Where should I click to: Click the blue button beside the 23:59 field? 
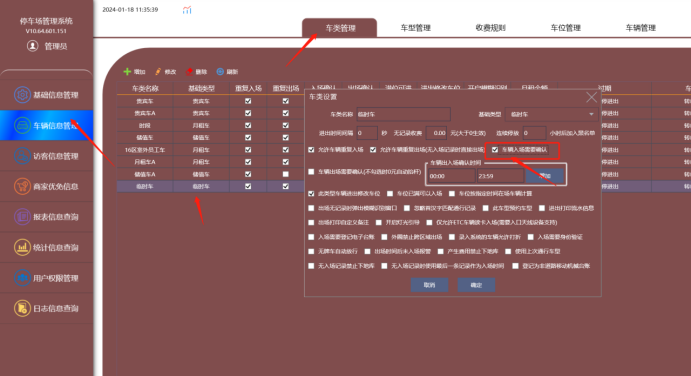[545, 176]
